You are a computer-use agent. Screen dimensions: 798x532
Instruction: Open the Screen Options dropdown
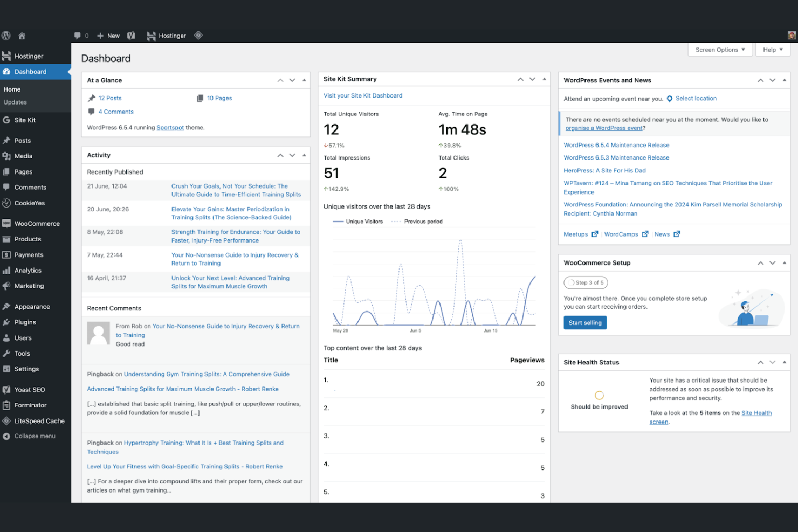(720, 50)
